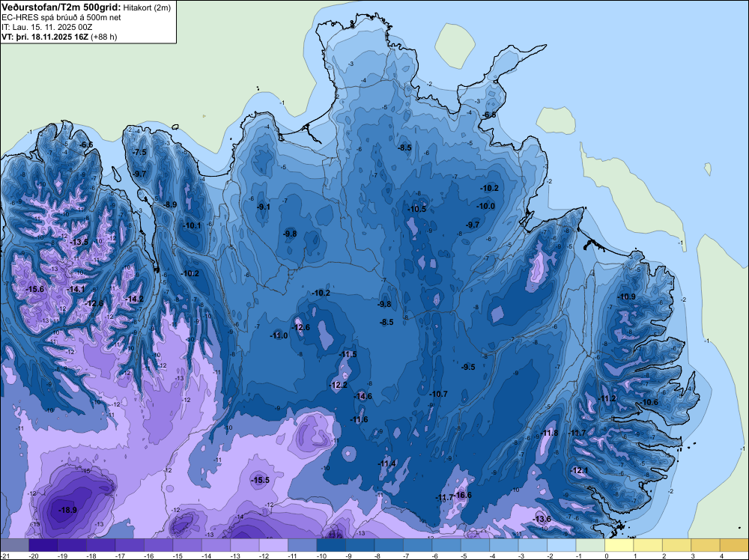Click the -10.0 temperature value on the map
749x560 pixels.
[485, 206]
